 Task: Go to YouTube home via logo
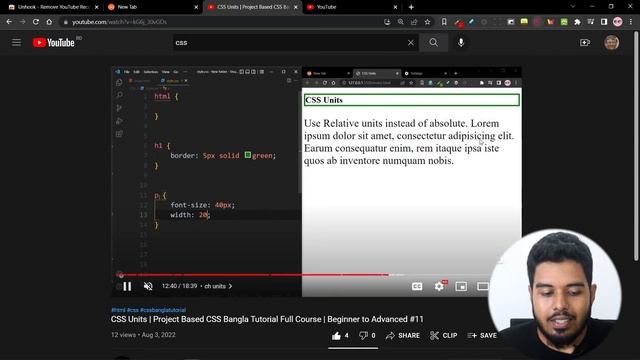pyautogui.click(x=54, y=42)
